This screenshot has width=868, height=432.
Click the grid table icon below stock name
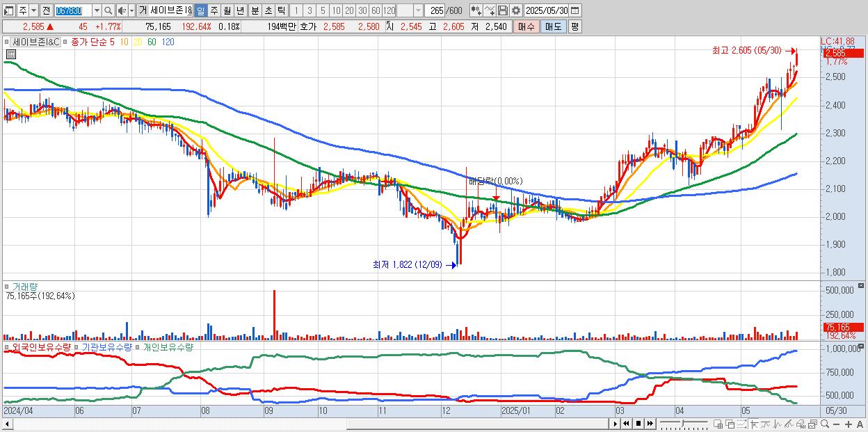(x=11, y=54)
